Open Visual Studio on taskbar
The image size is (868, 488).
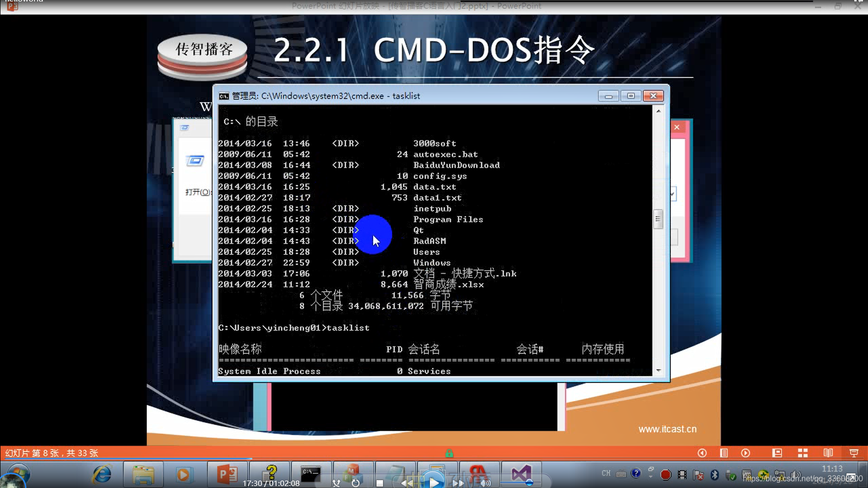[521, 474]
